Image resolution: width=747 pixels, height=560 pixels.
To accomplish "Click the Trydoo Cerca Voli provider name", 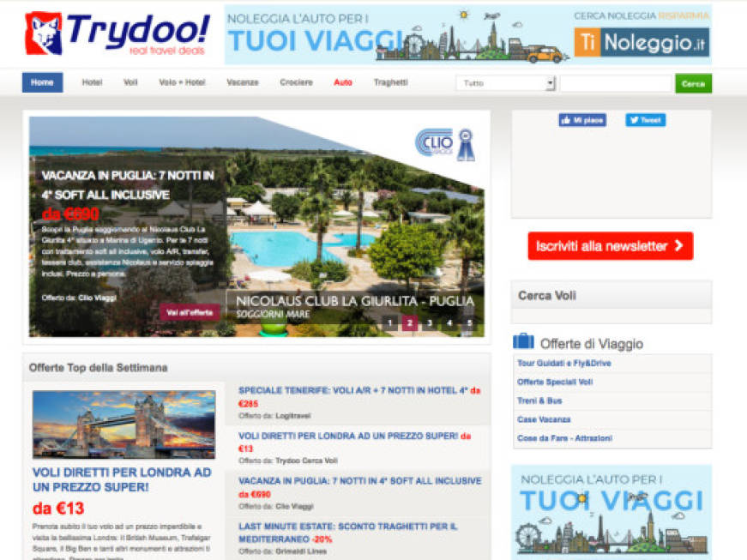I will pos(306,461).
